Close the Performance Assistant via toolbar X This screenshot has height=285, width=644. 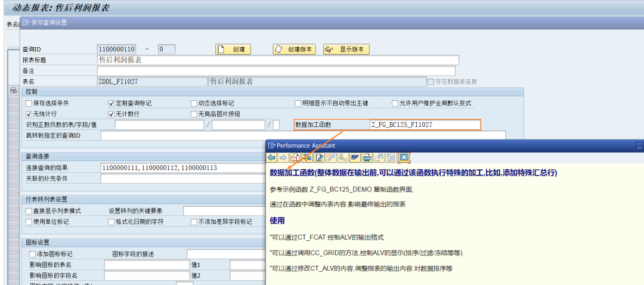(404, 157)
